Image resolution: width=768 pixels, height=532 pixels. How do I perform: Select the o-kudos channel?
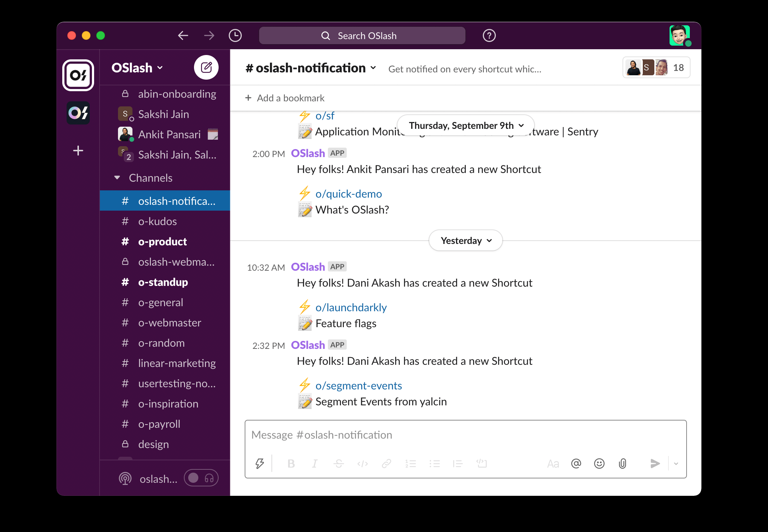tap(165, 221)
